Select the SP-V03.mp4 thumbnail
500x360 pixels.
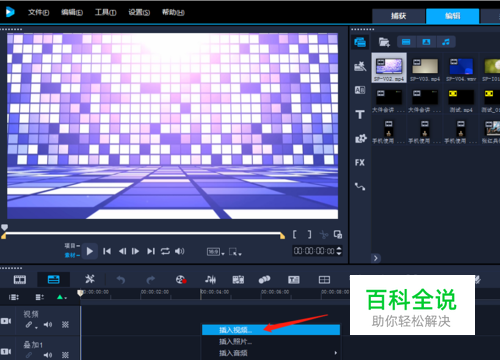425,68
